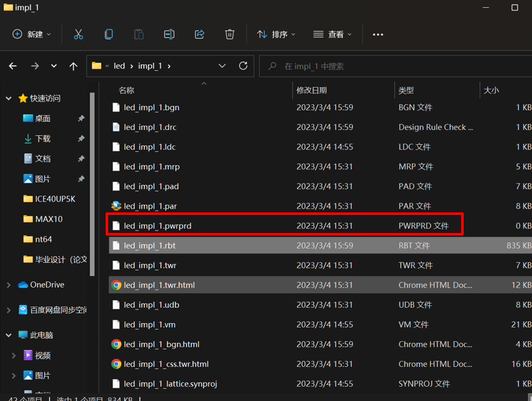Click the pin icon beside 文档
532x401 pixels.
click(81, 158)
